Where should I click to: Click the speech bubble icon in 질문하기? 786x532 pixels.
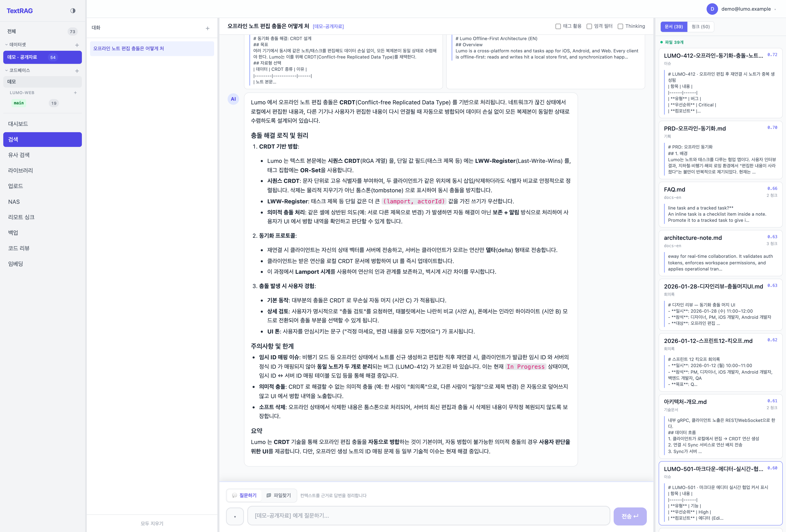pyautogui.click(x=234, y=496)
